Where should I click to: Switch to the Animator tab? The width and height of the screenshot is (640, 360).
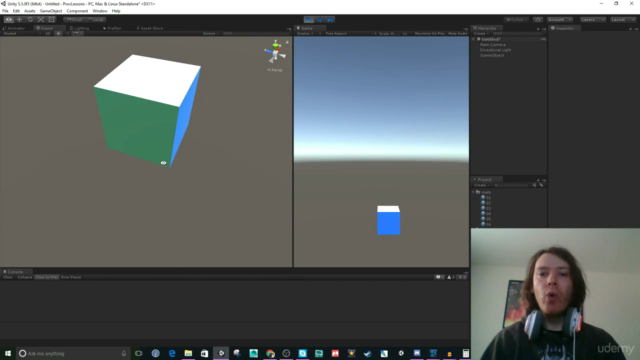click(14, 28)
